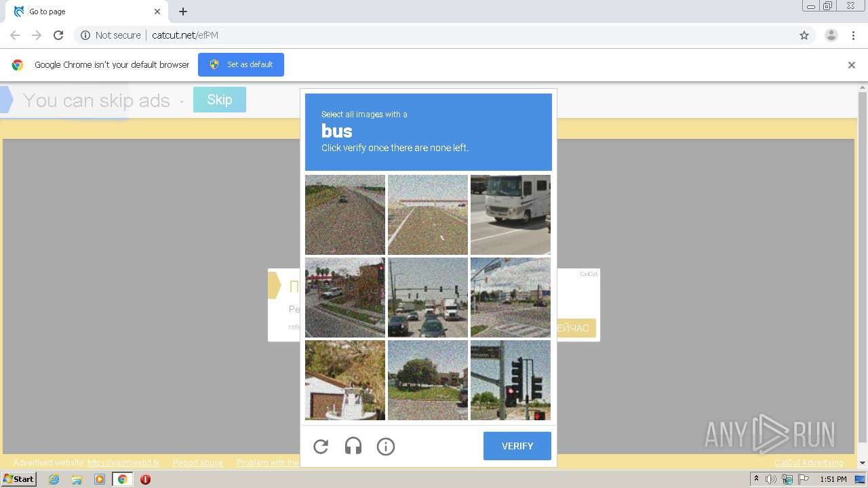Open the advertised website earnfreebit link
The height and width of the screenshot is (488, 868).
[123, 463]
